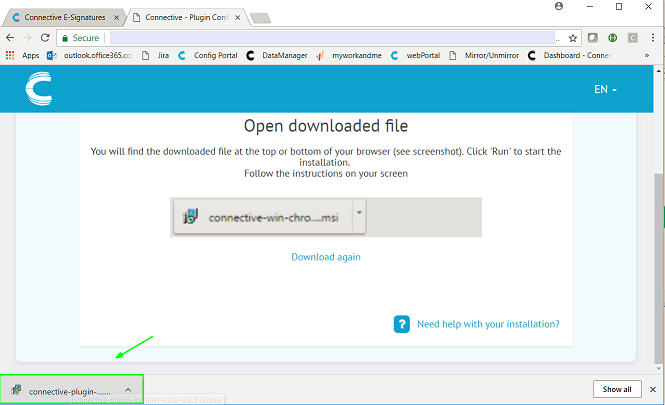Close the downloads bar with the X
This screenshot has height=405, width=665.
(653, 389)
